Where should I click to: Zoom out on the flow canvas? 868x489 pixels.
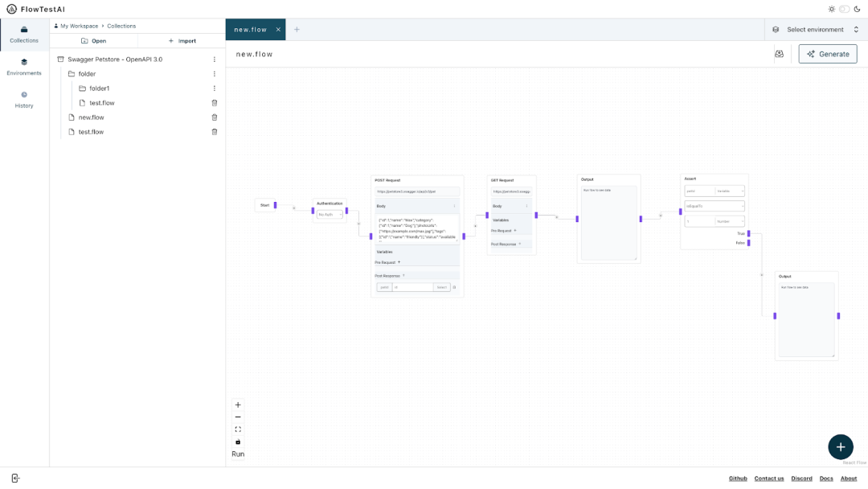coord(238,417)
